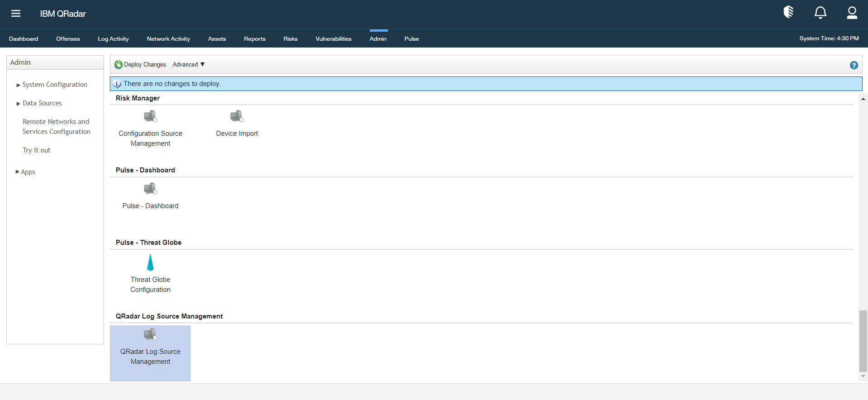Click the Pulse - Threat Globe heading

click(x=148, y=243)
